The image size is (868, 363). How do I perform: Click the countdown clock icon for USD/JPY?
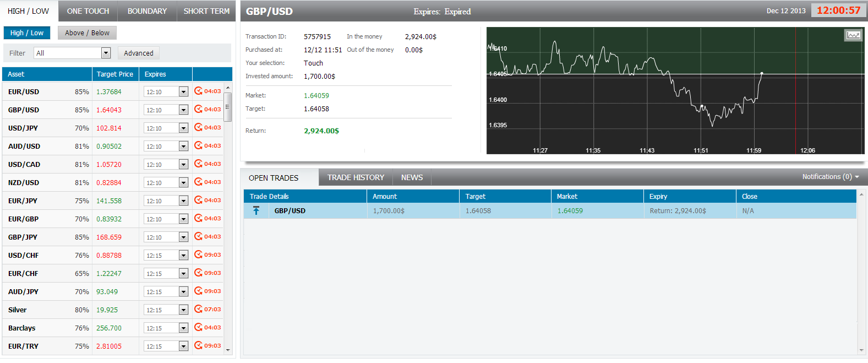pyautogui.click(x=198, y=127)
